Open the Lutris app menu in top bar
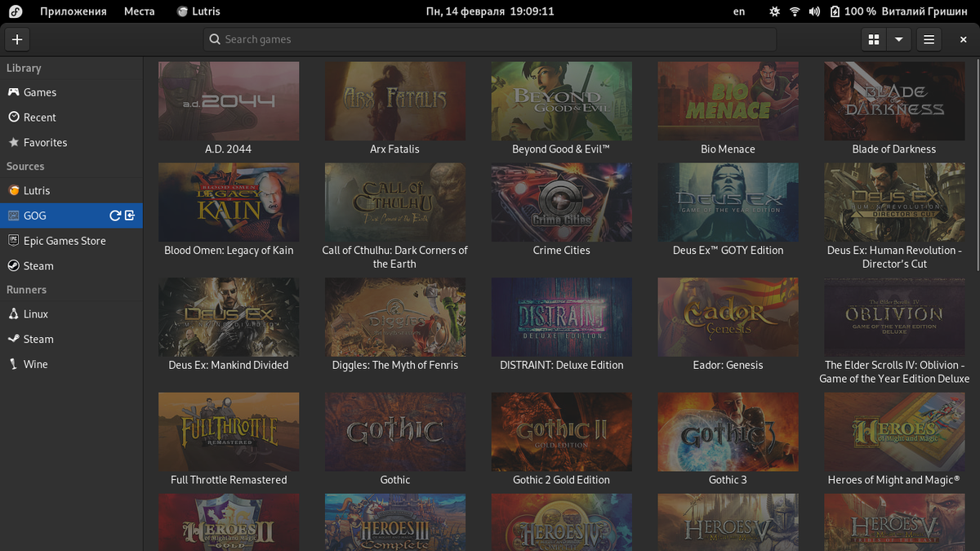 pyautogui.click(x=199, y=11)
